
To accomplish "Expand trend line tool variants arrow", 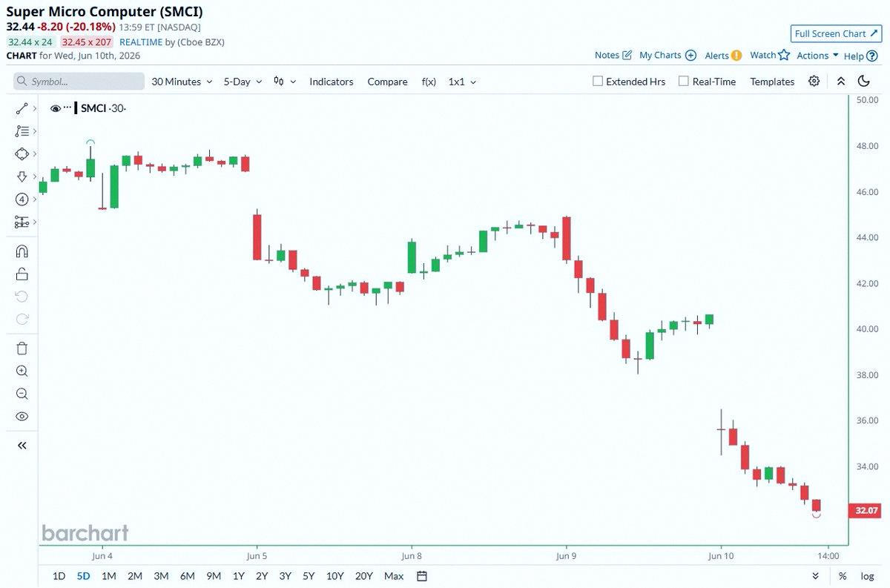I will pos(34,109).
